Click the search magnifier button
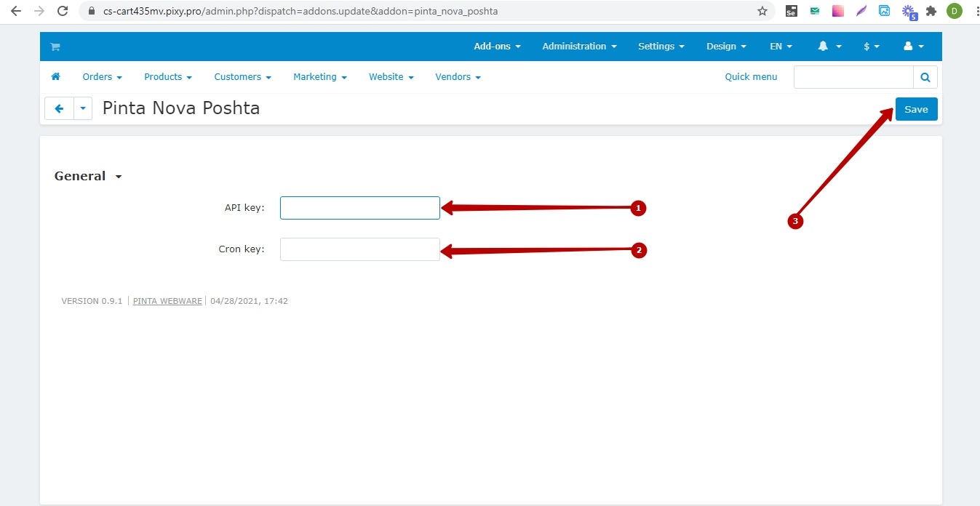The image size is (980, 506). pyautogui.click(x=925, y=77)
